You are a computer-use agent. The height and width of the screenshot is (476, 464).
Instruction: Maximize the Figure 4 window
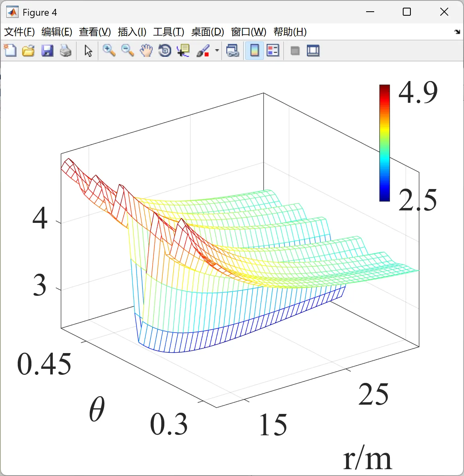407,12
